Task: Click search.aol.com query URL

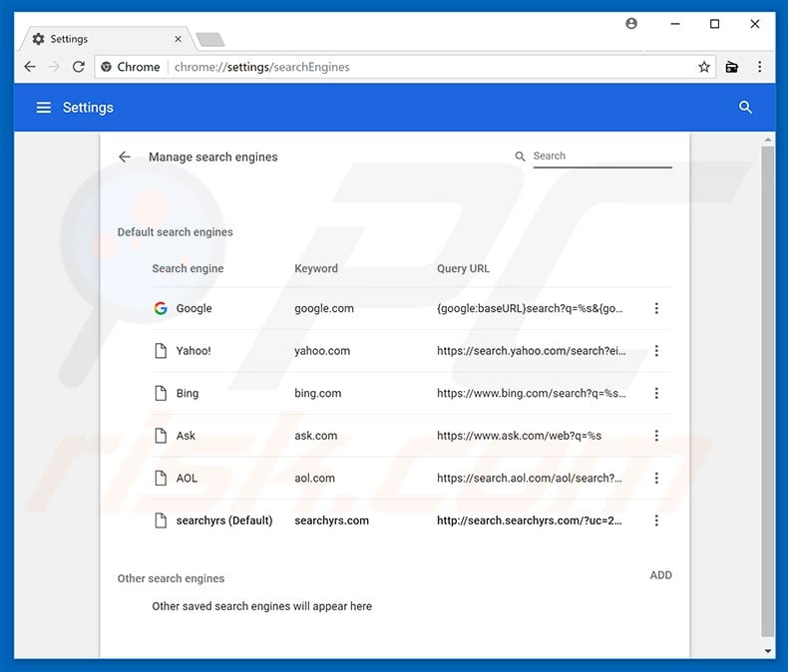Action: (530, 479)
